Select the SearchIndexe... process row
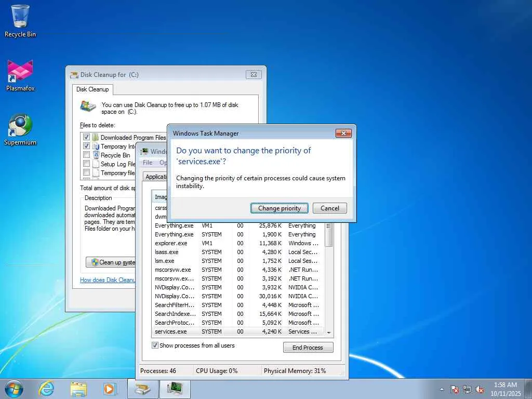Screen dimensions: 532x399 (x=238, y=314)
